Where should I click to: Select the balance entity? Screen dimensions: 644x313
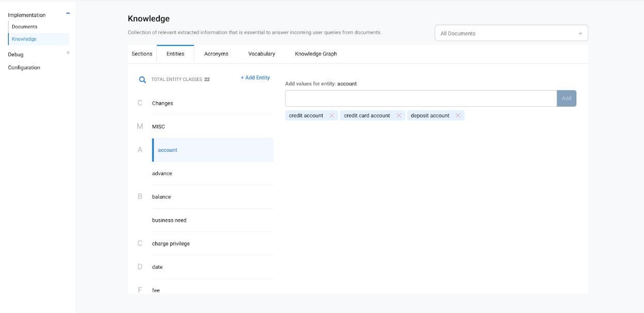pyautogui.click(x=162, y=197)
